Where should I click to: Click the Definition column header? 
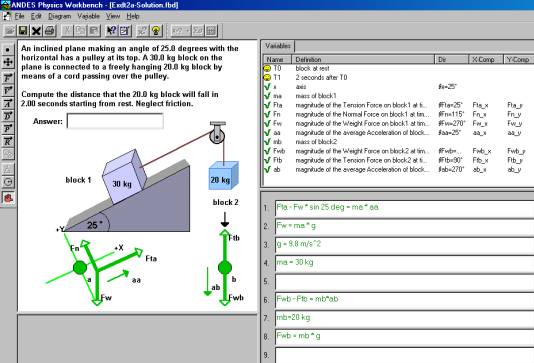(x=364, y=59)
